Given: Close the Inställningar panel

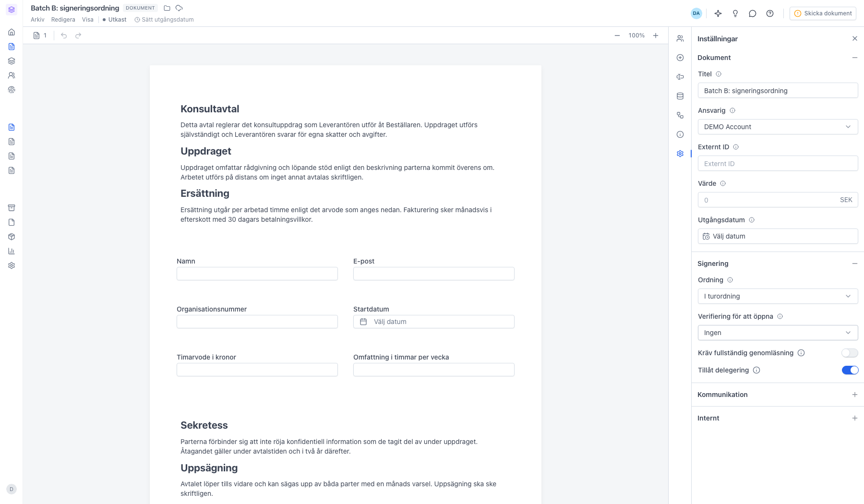Looking at the screenshot, I should (x=855, y=38).
